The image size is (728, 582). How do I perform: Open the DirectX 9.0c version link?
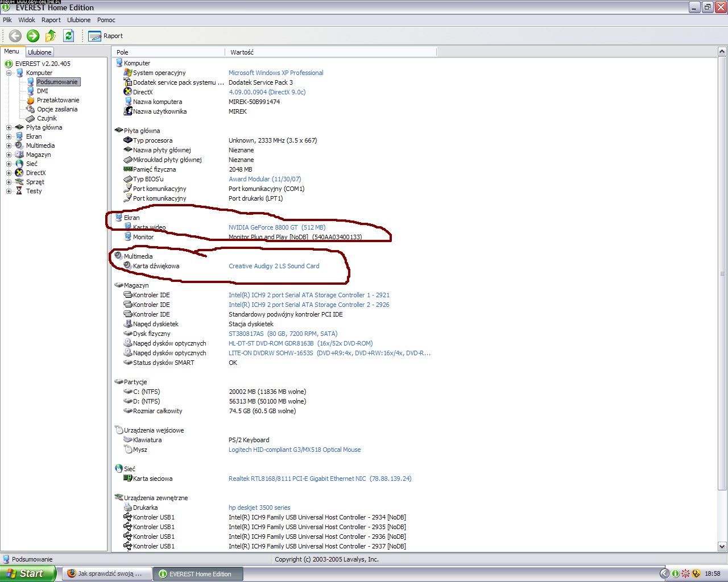[267, 92]
